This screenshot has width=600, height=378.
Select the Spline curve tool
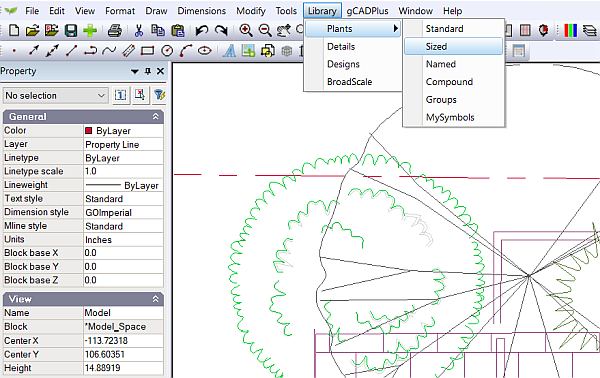coord(109,51)
